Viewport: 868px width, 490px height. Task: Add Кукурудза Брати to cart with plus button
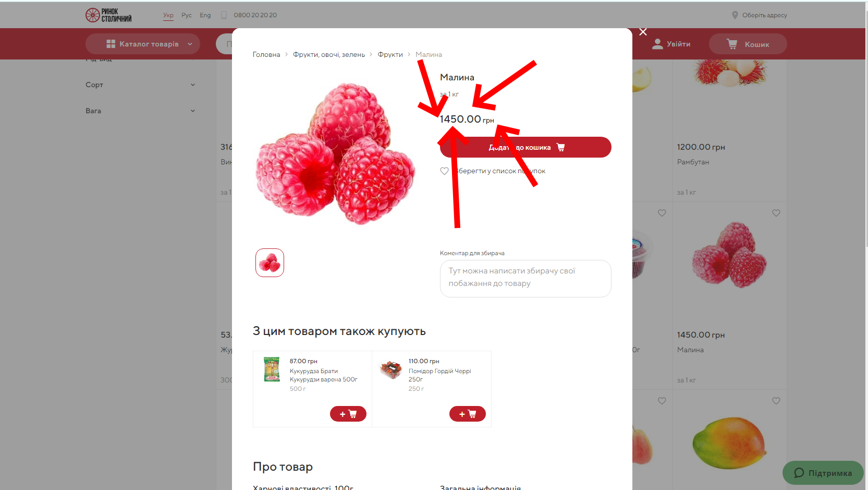point(348,414)
